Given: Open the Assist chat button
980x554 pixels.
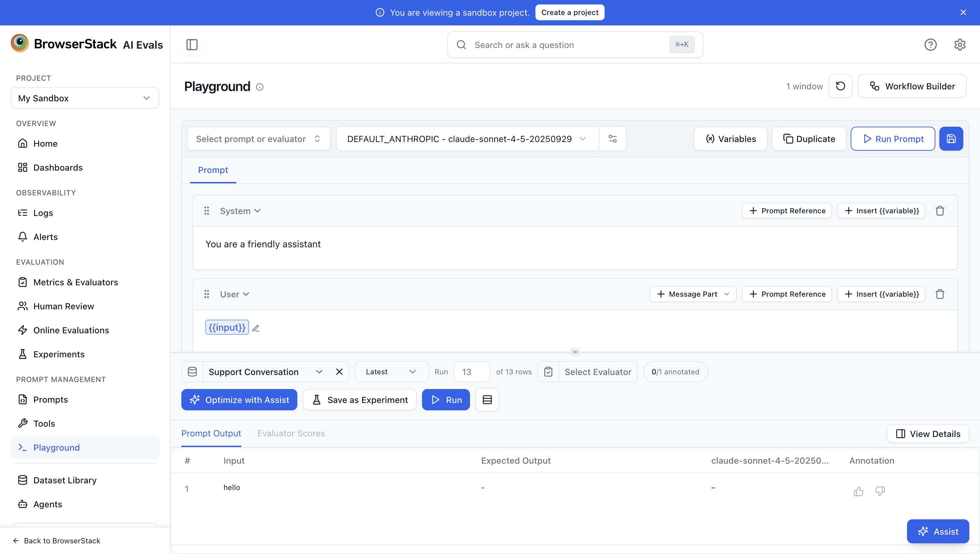Looking at the screenshot, I should 938,531.
